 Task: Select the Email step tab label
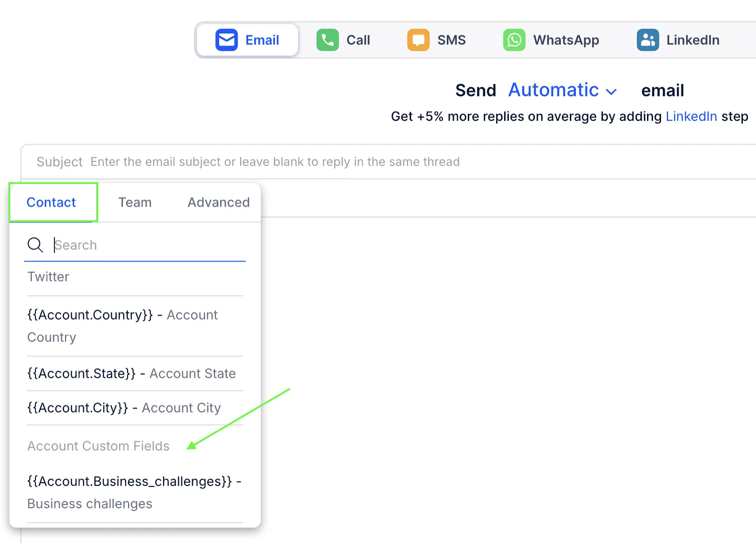click(x=262, y=40)
